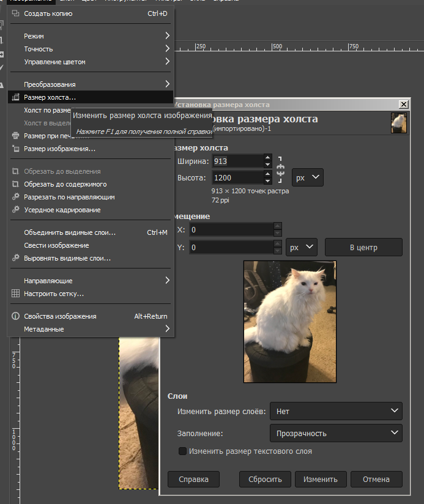Viewport: 424px width, 504px height.
Task: Decrease the Высота value with down arrow
Action: pos(268,181)
